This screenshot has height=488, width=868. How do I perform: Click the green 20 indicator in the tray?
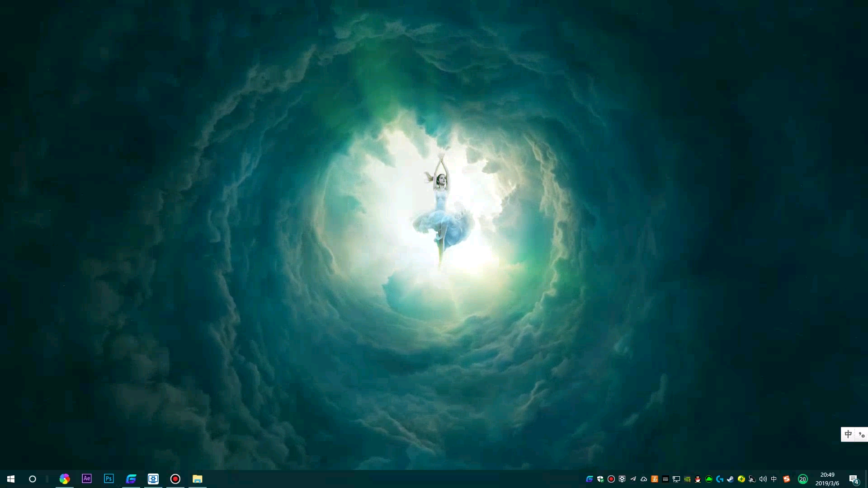(803, 479)
